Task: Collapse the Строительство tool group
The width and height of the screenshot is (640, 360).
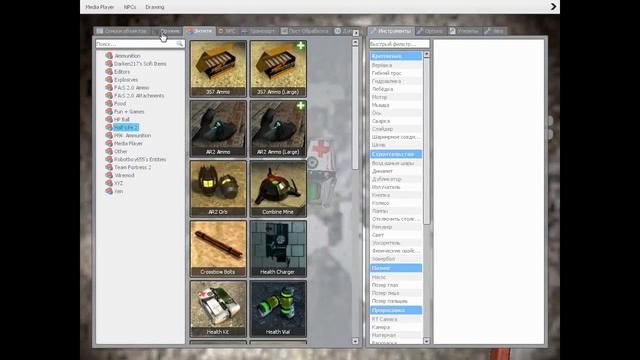Action: point(396,154)
